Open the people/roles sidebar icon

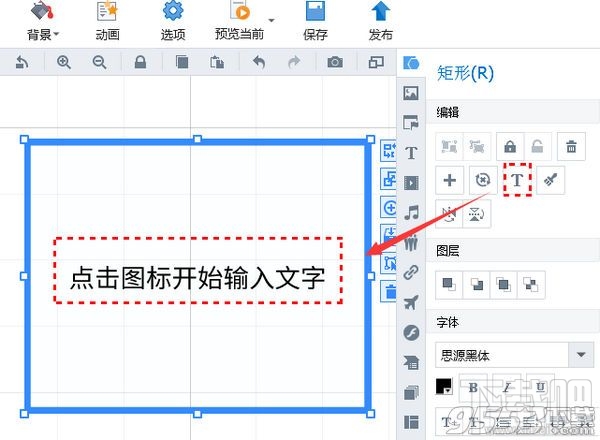click(411, 243)
